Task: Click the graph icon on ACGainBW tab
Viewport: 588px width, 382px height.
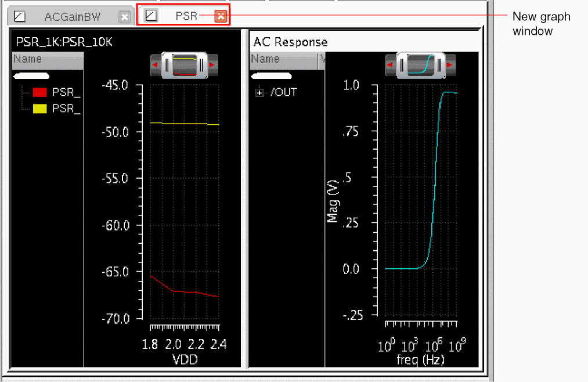Action: point(20,17)
